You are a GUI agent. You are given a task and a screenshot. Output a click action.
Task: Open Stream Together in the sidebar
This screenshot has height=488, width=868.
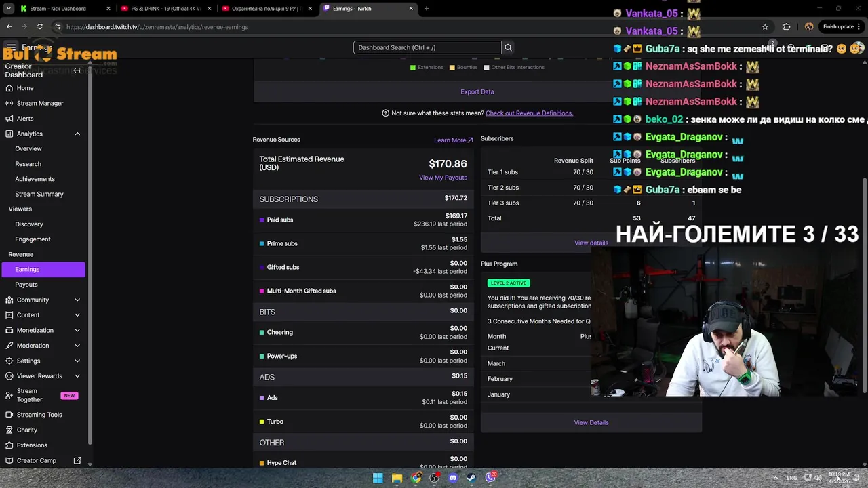click(43, 395)
